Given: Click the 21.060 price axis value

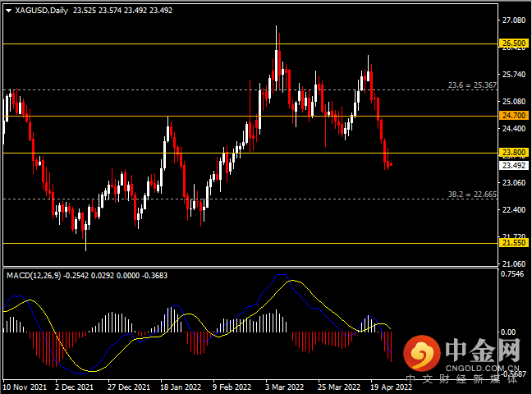Looking at the screenshot, I should point(514,263).
